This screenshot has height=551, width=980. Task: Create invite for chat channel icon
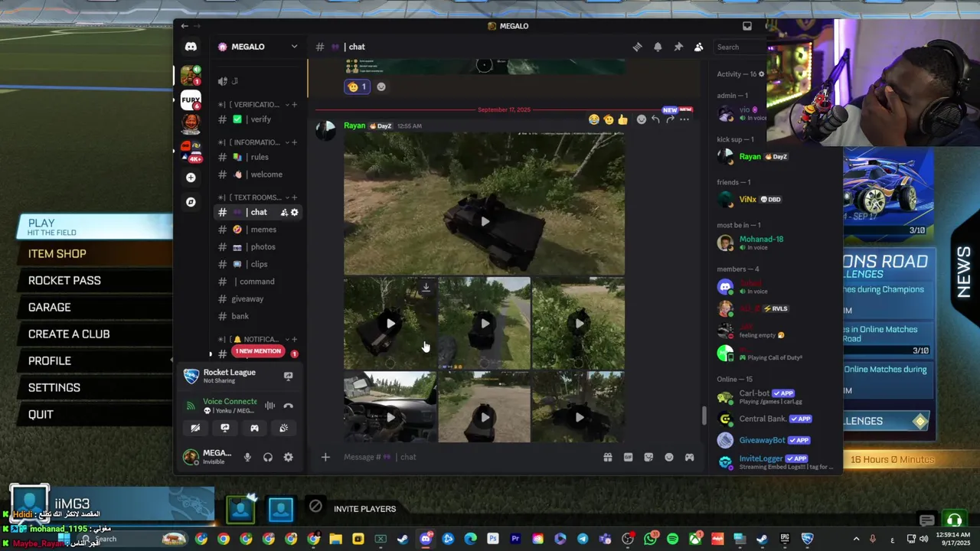pyautogui.click(x=284, y=212)
